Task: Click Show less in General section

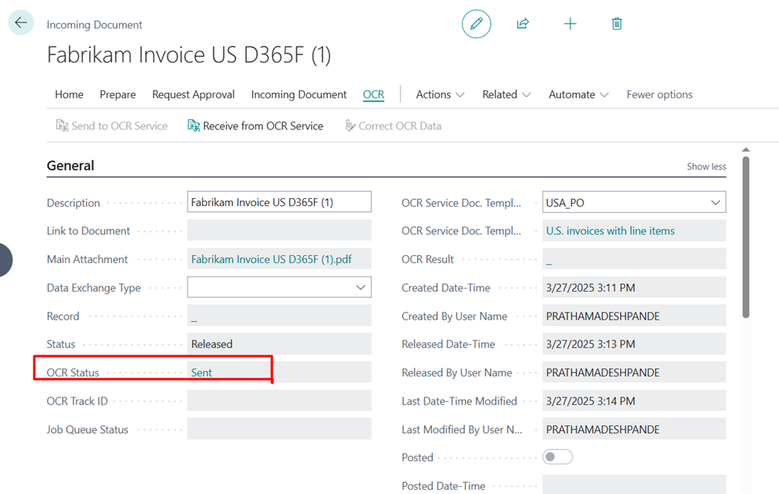Action: (x=706, y=166)
